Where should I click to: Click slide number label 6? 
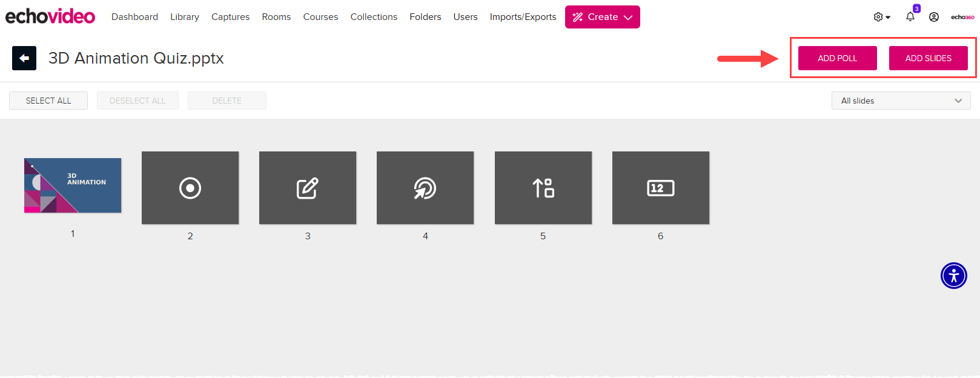[661, 236]
